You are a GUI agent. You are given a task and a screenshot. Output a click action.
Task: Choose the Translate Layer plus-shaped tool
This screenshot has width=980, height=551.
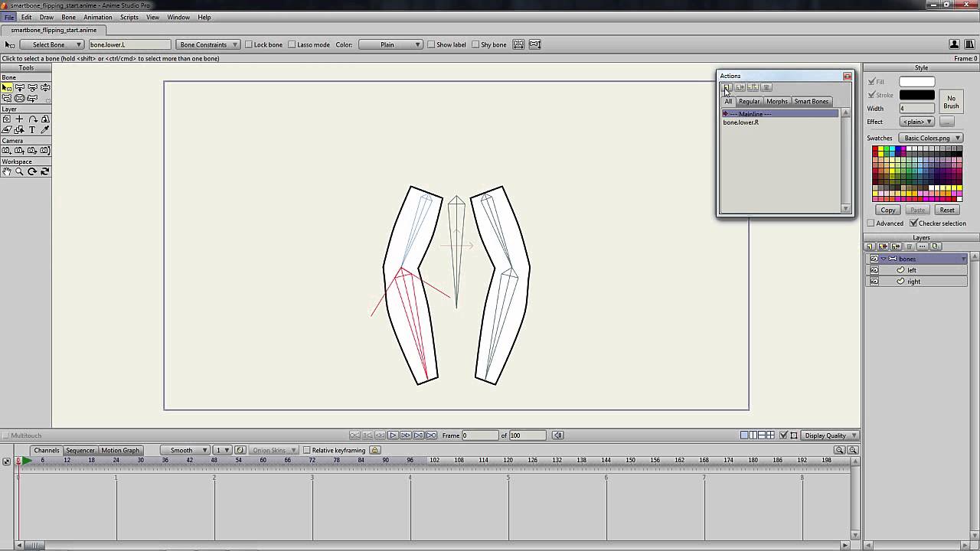[x=20, y=119]
